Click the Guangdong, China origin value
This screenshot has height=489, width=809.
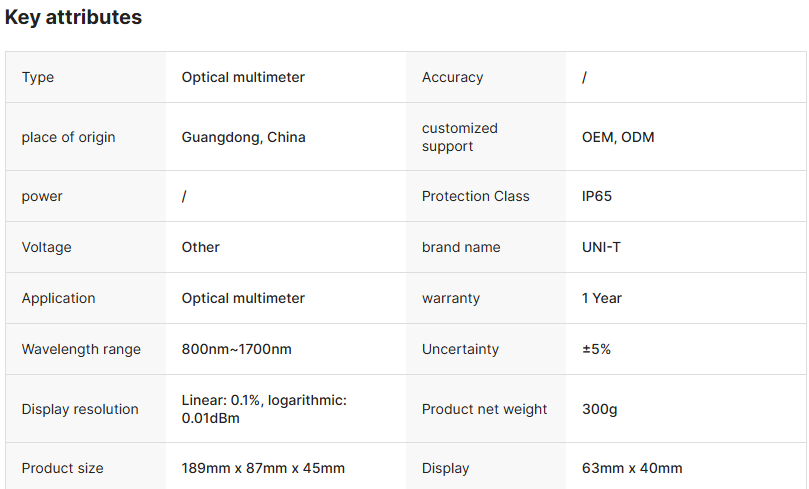click(x=243, y=137)
